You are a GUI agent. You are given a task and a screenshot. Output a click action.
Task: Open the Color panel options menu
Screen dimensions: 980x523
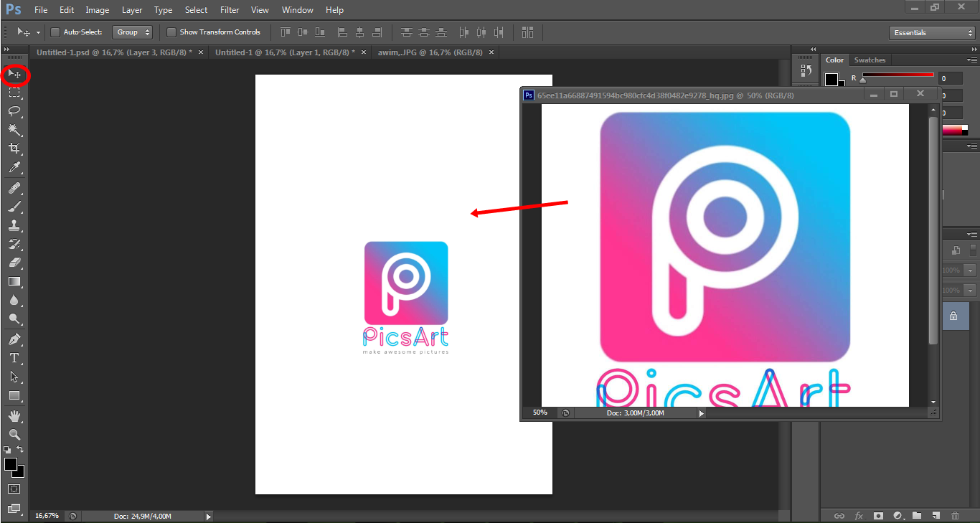(972, 60)
